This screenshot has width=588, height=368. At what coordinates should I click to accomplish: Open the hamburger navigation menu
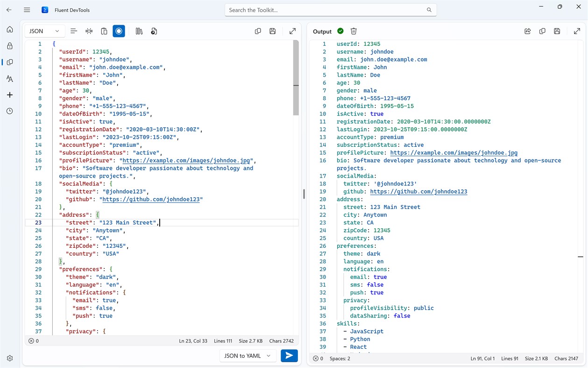tap(27, 10)
